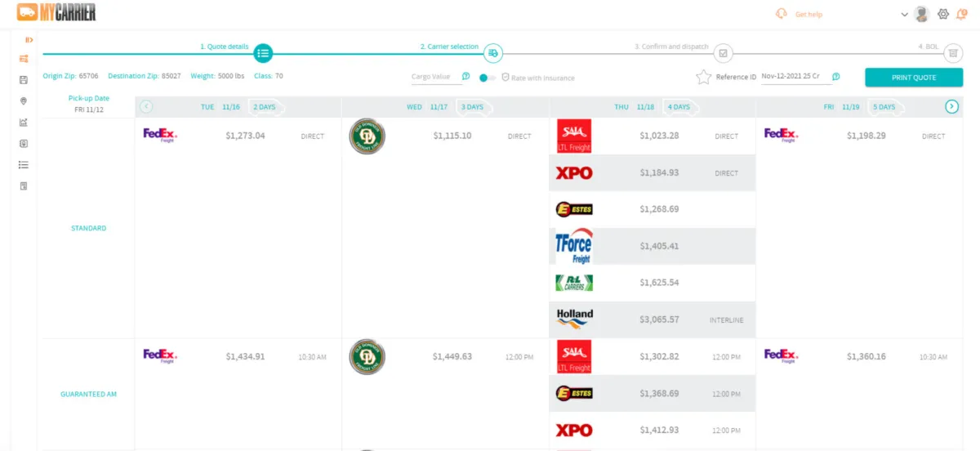Open the location pin sidebar icon
The width and height of the screenshot is (980, 451).
tap(24, 101)
